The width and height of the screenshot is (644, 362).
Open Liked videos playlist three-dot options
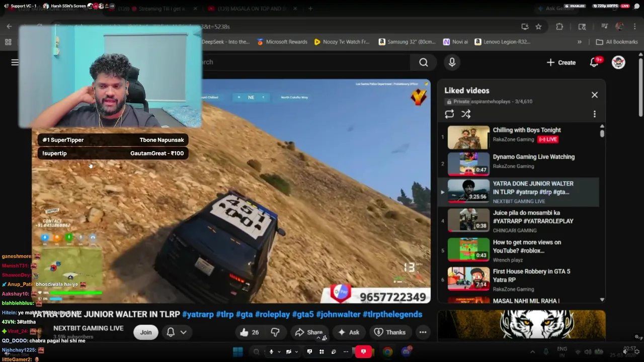coord(594,114)
